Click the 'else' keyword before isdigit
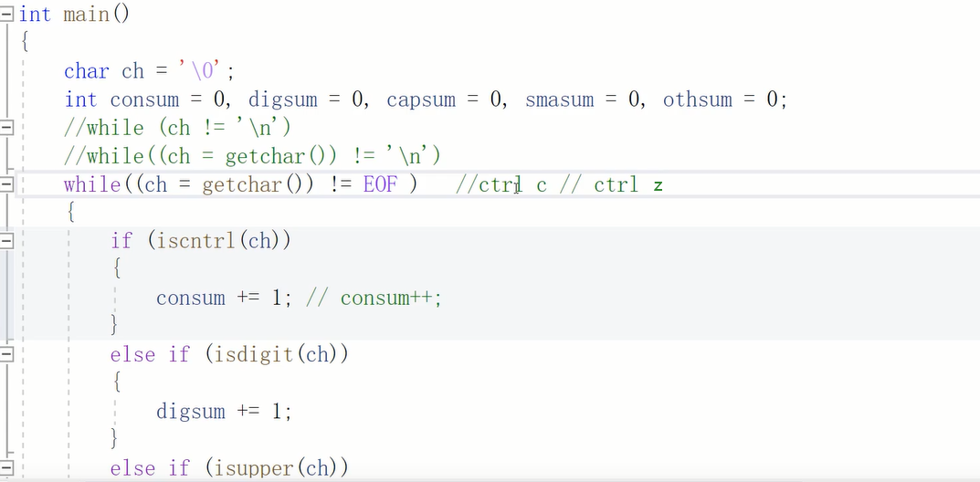The image size is (980, 482). tap(132, 354)
